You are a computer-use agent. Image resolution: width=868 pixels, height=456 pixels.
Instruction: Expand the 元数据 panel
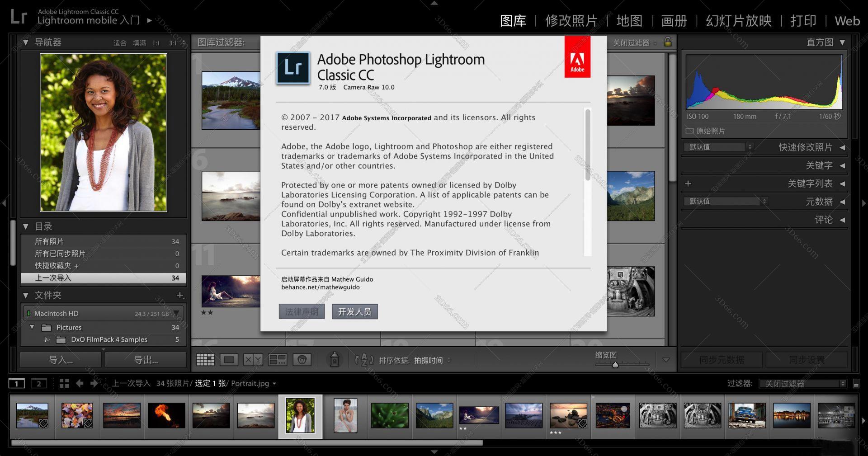click(x=842, y=202)
